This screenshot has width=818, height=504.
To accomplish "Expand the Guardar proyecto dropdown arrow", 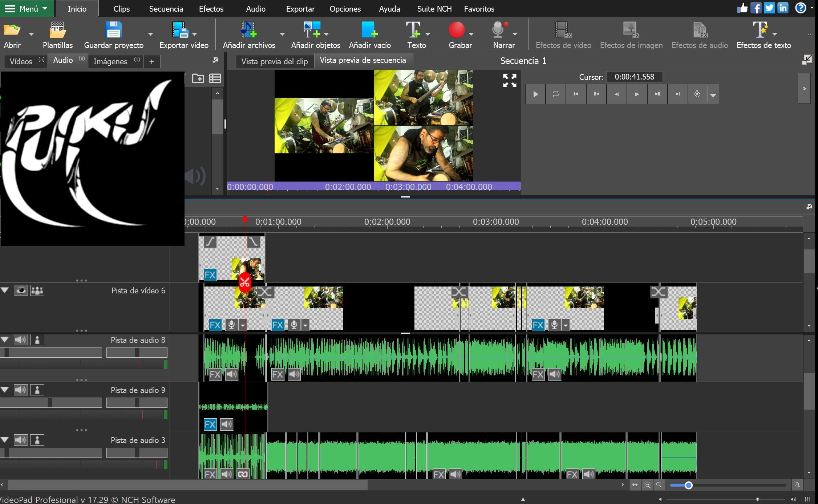I will (150, 34).
